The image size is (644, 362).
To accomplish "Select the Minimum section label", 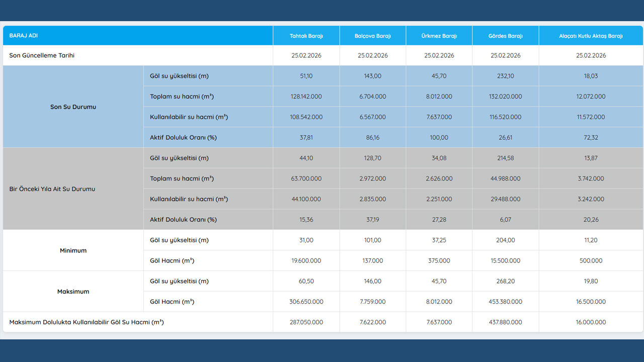I will point(73,250).
